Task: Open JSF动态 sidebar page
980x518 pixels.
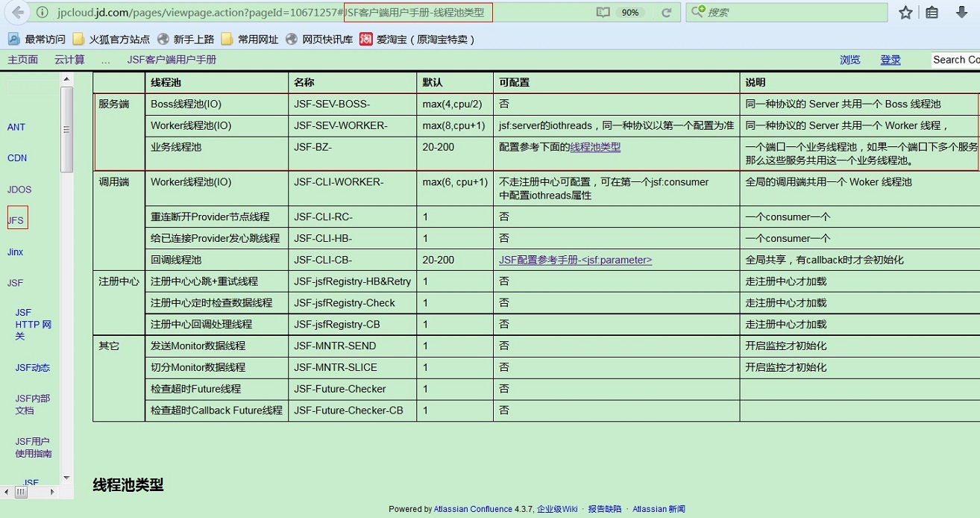Action: pyautogui.click(x=33, y=368)
